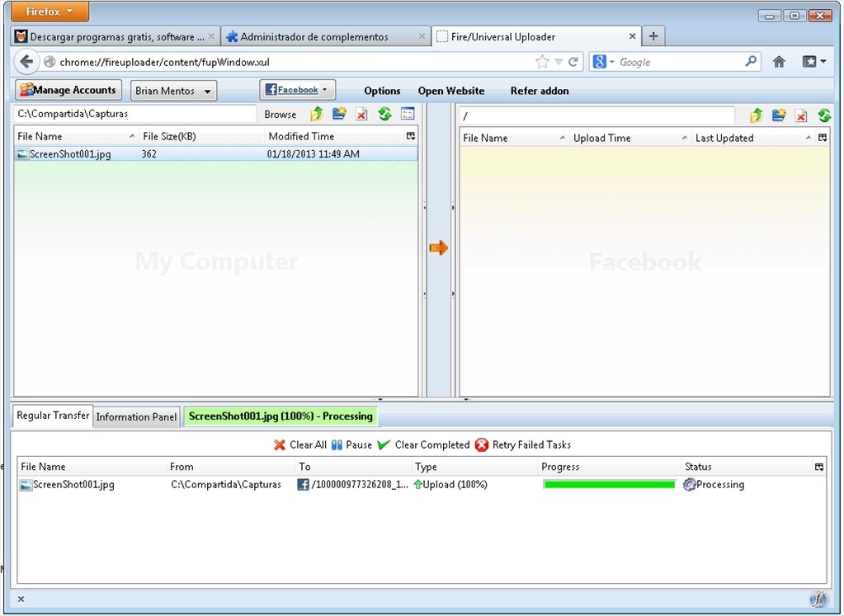
Task: Select the Fire/Universal Uploader tab
Action: (536, 36)
